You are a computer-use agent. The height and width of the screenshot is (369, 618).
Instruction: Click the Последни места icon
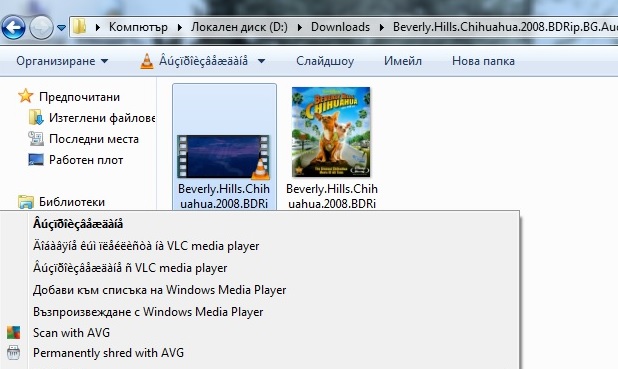pyautogui.click(x=36, y=138)
